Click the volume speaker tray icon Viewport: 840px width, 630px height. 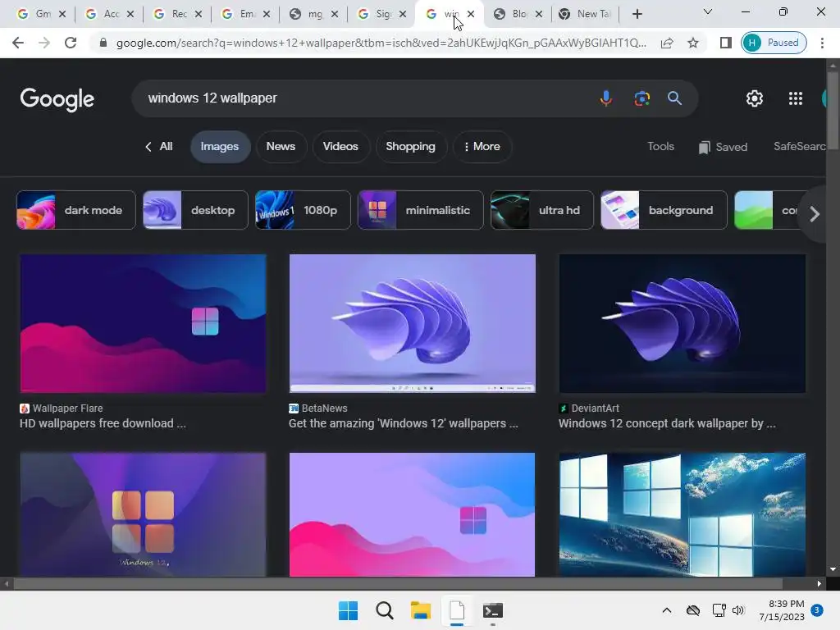(738, 610)
